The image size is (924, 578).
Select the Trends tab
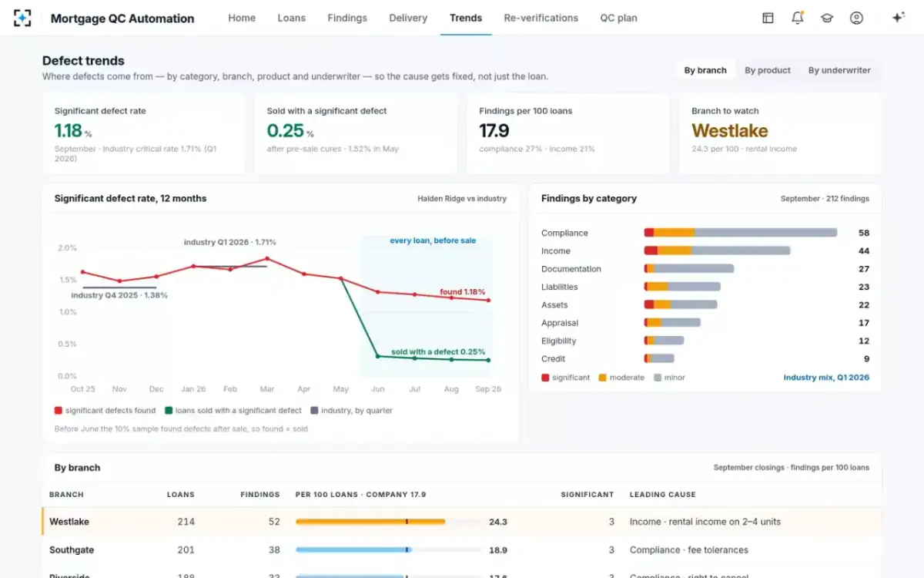pyautogui.click(x=466, y=18)
